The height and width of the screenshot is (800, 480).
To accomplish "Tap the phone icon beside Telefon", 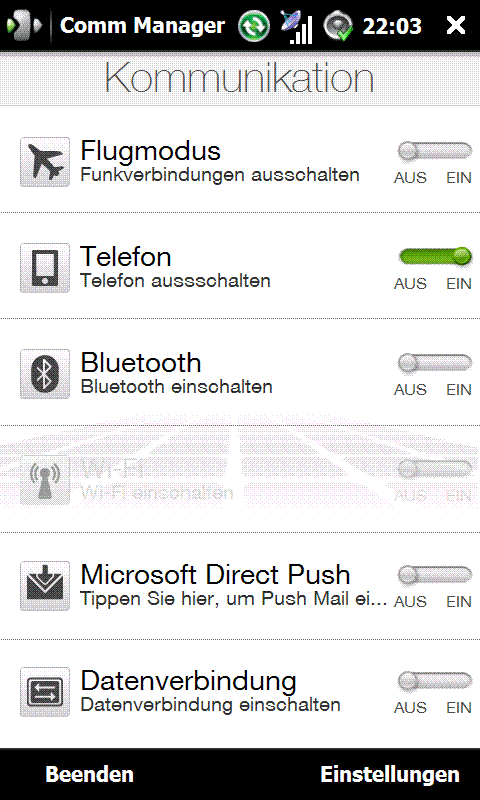I will (45, 268).
